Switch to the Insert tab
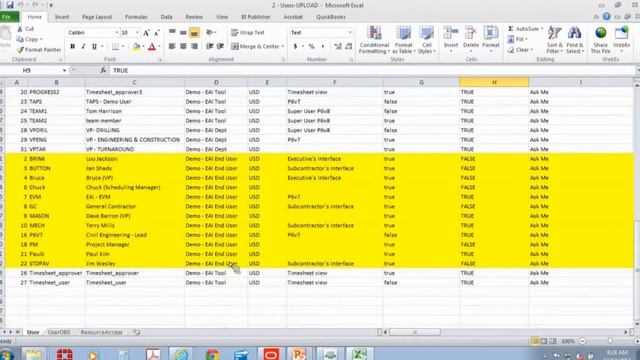The height and width of the screenshot is (360, 640). pyautogui.click(x=62, y=17)
